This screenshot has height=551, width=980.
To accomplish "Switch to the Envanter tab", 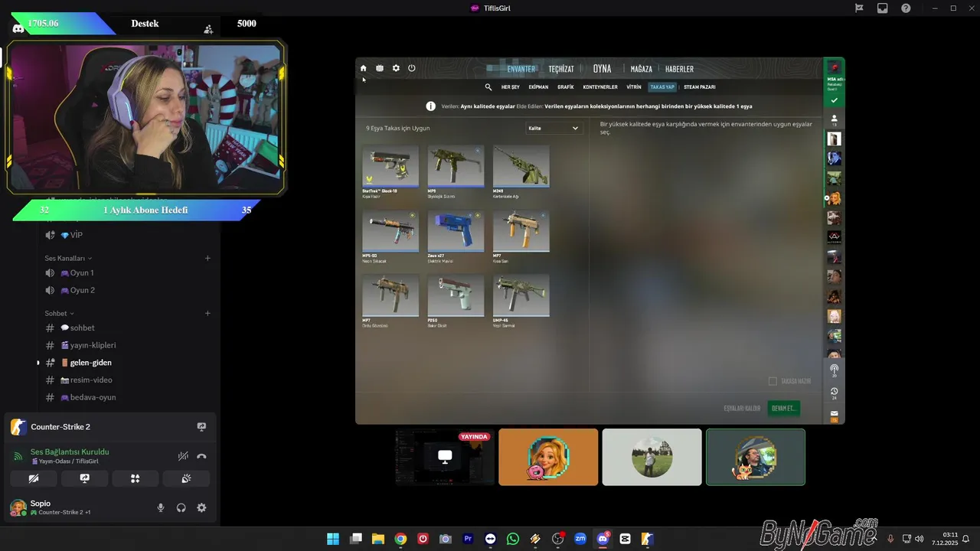I will pyautogui.click(x=521, y=69).
